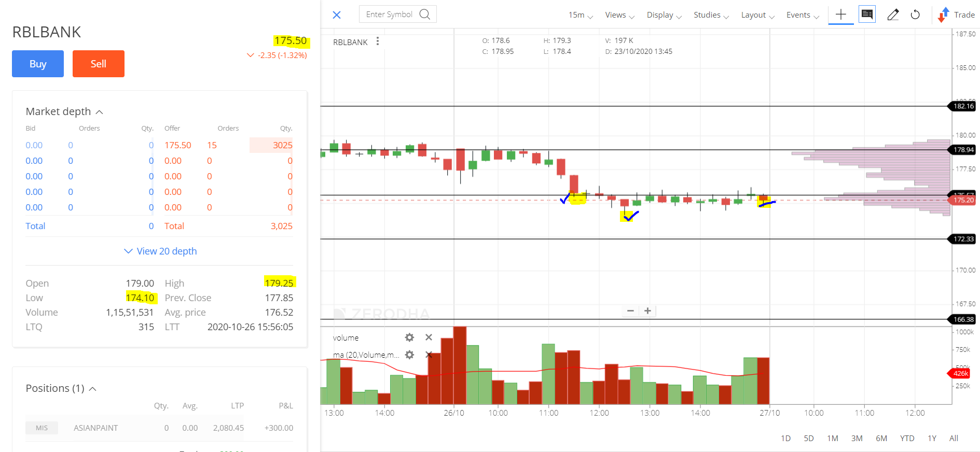Click the orange Sell button

point(99,64)
